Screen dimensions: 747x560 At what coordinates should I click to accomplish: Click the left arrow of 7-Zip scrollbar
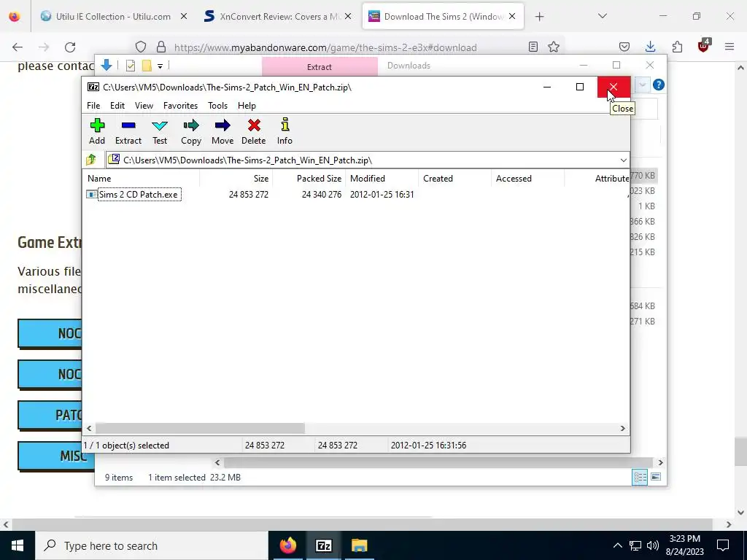coord(89,429)
